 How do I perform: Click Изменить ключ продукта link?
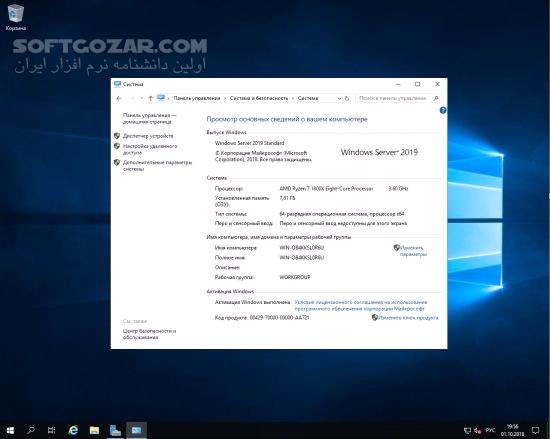pyautogui.click(x=408, y=318)
